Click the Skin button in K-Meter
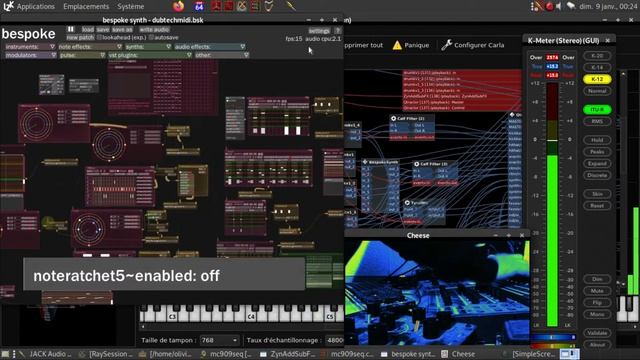The width and height of the screenshot is (640, 360). coord(597,194)
